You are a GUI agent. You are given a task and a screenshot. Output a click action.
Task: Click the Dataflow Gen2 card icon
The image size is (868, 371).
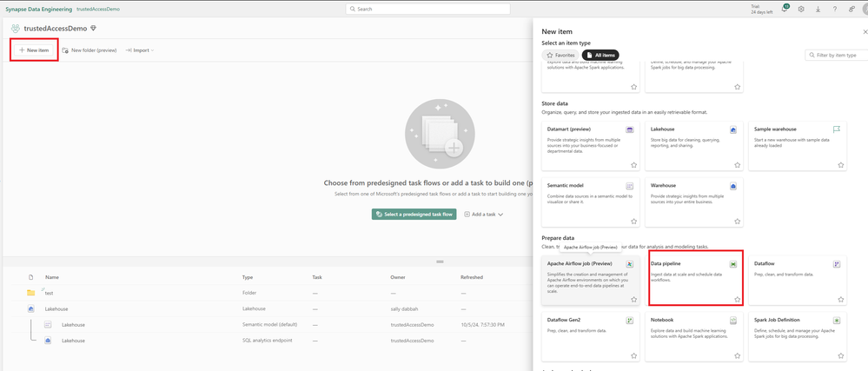click(x=629, y=320)
